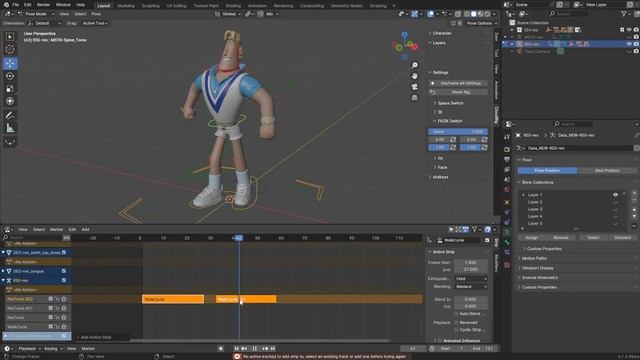
Task: Select the Select Box tool in viewport toolbar
Action: tap(10, 37)
